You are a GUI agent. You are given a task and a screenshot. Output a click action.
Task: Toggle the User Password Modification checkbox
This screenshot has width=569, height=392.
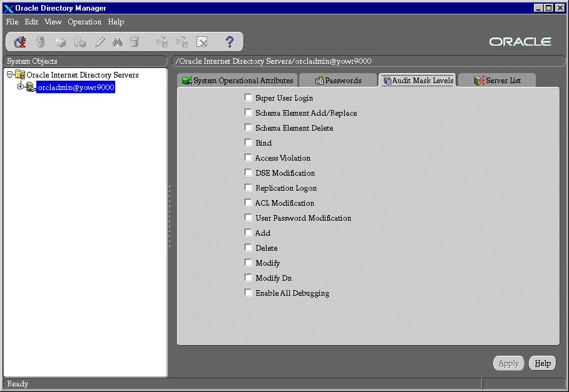[249, 218]
